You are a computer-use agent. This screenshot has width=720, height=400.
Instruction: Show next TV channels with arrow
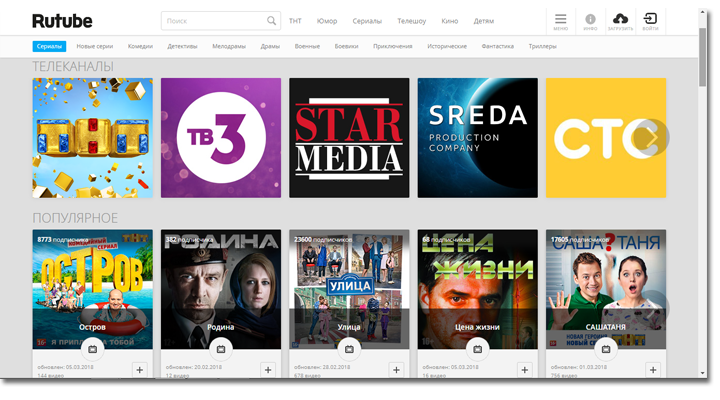[x=651, y=137]
